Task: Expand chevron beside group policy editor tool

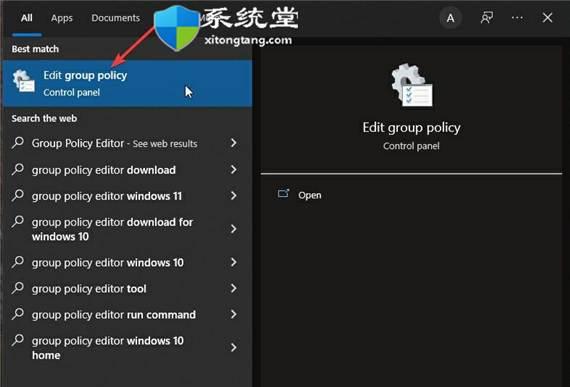Action: point(234,289)
